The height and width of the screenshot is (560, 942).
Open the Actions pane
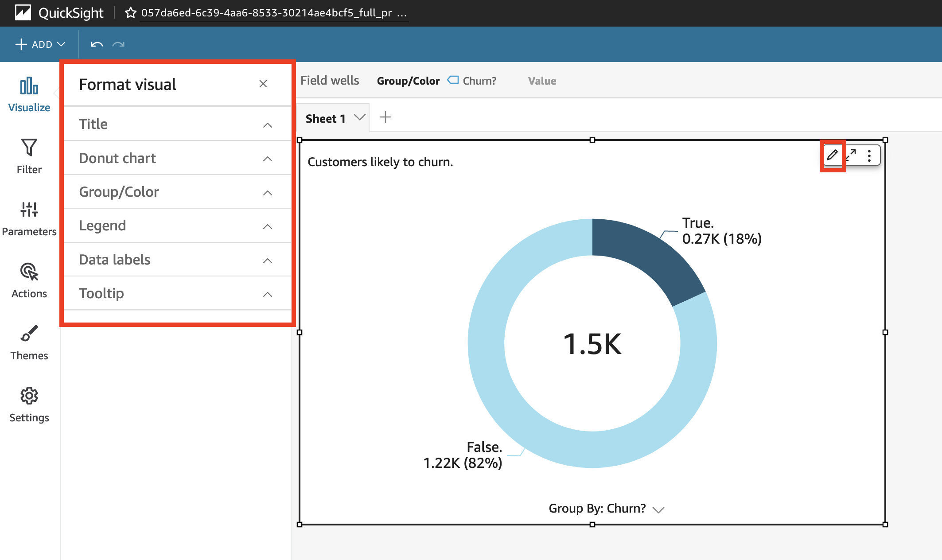(29, 280)
